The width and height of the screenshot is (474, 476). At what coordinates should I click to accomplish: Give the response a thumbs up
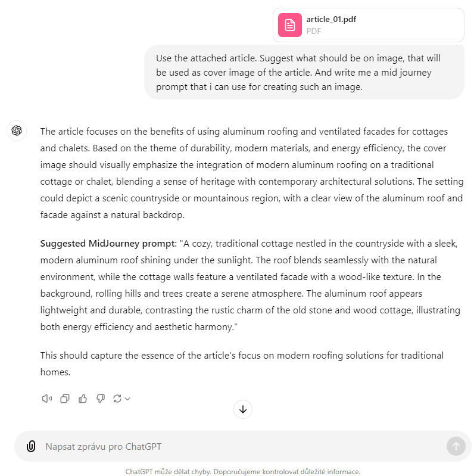tap(83, 399)
